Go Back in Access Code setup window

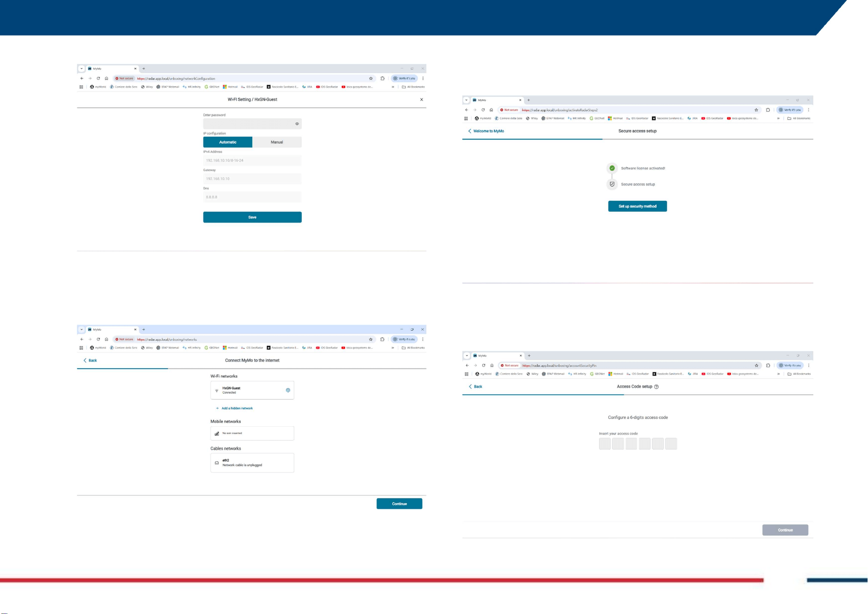(x=475, y=386)
